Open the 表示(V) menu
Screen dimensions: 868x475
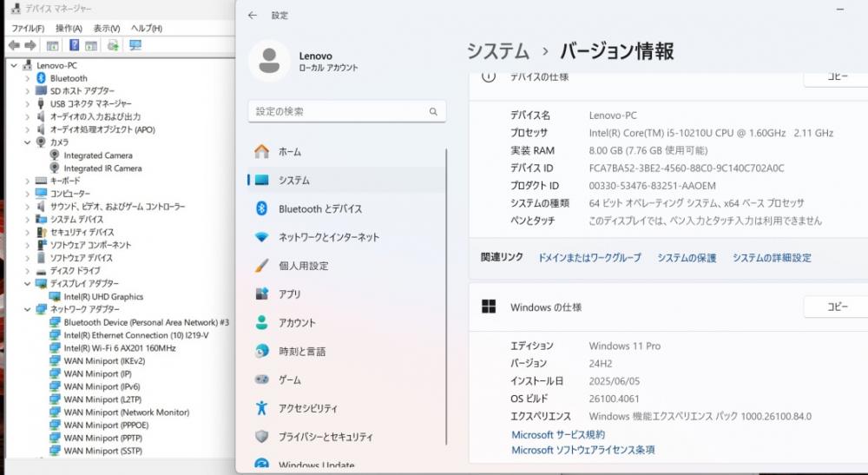pyautogui.click(x=106, y=29)
